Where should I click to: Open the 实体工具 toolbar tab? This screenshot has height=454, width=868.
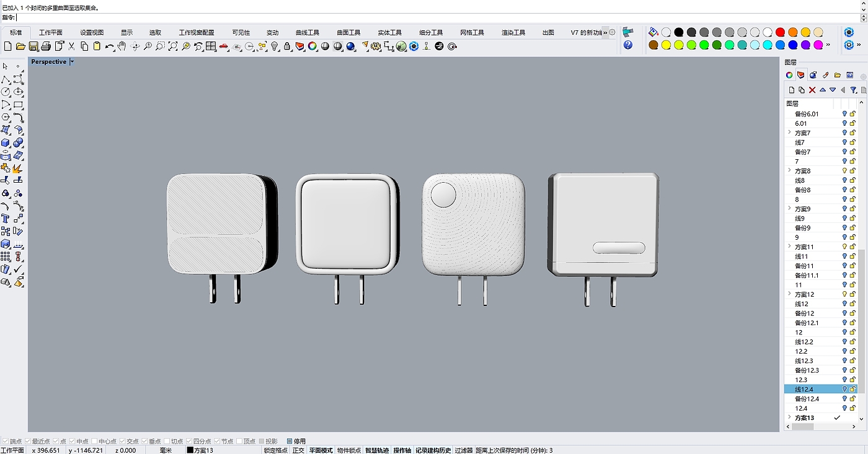coord(389,32)
